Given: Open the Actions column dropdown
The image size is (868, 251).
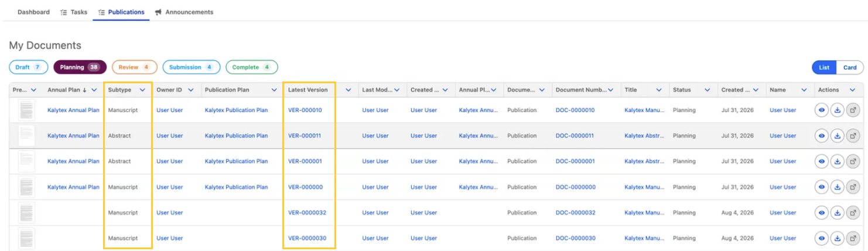Looking at the screenshot, I should coord(852,90).
